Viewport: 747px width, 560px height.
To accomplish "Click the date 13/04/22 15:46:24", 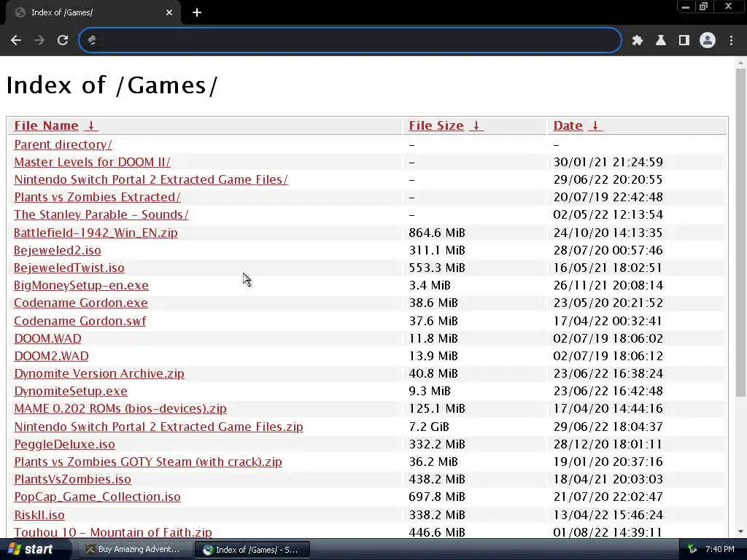I will (x=608, y=516).
